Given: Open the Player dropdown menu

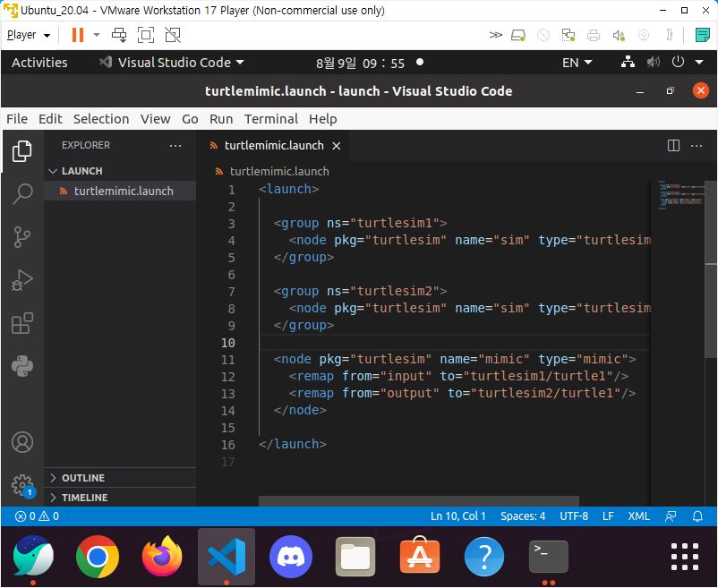Looking at the screenshot, I should [x=29, y=35].
